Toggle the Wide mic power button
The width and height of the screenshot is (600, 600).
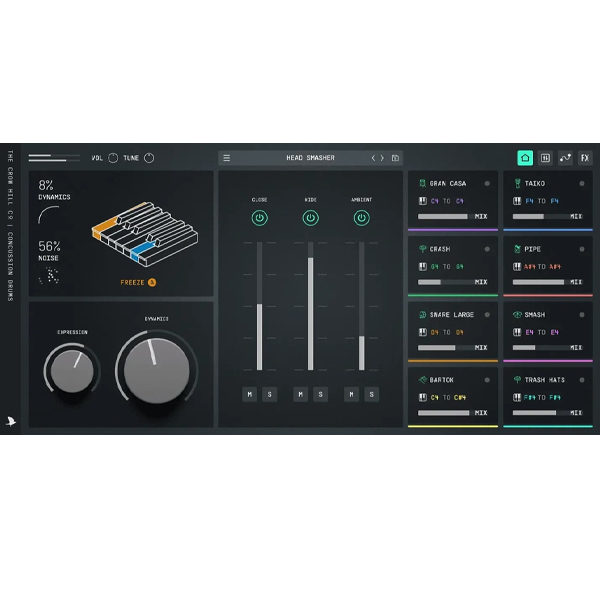(x=310, y=217)
